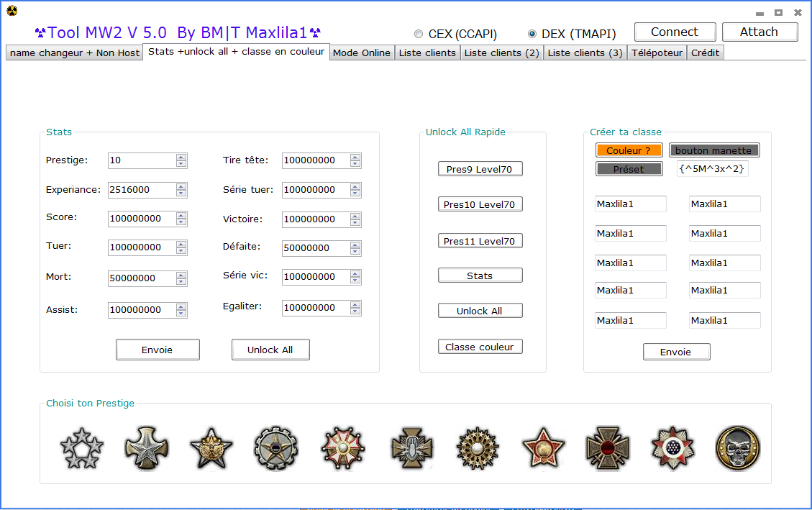Click Unlock All in the Stats group

coord(270,350)
